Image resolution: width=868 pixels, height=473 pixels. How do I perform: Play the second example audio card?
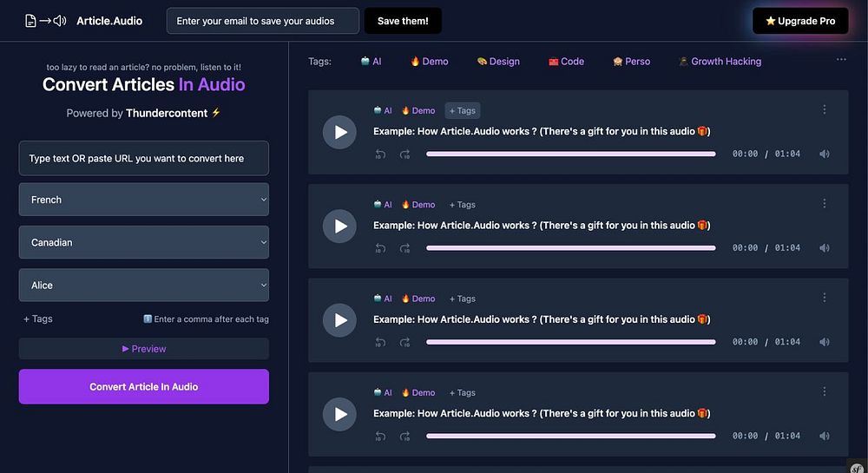coord(339,227)
